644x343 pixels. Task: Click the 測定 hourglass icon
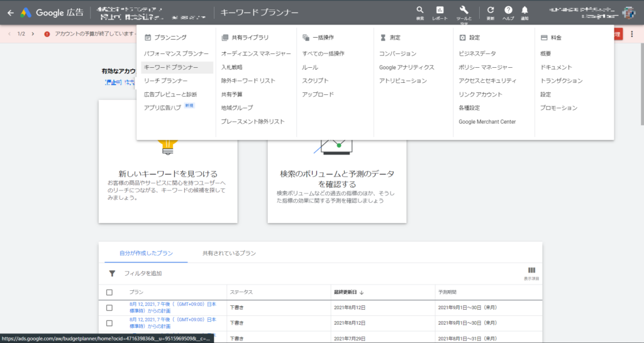click(383, 37)
